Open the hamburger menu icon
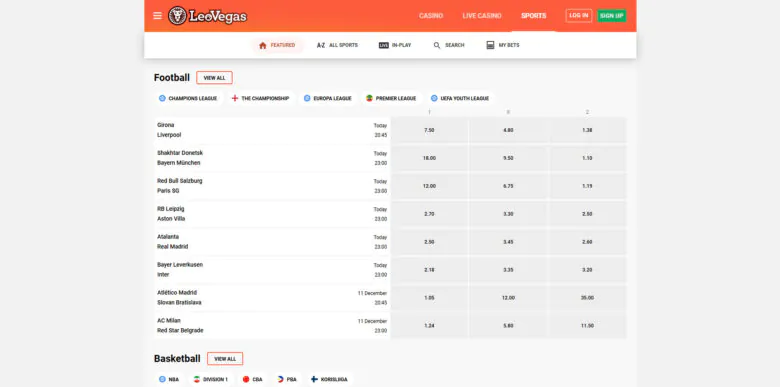Image resolution: width=780 pixels, height=387 pixels. point(157,15)
